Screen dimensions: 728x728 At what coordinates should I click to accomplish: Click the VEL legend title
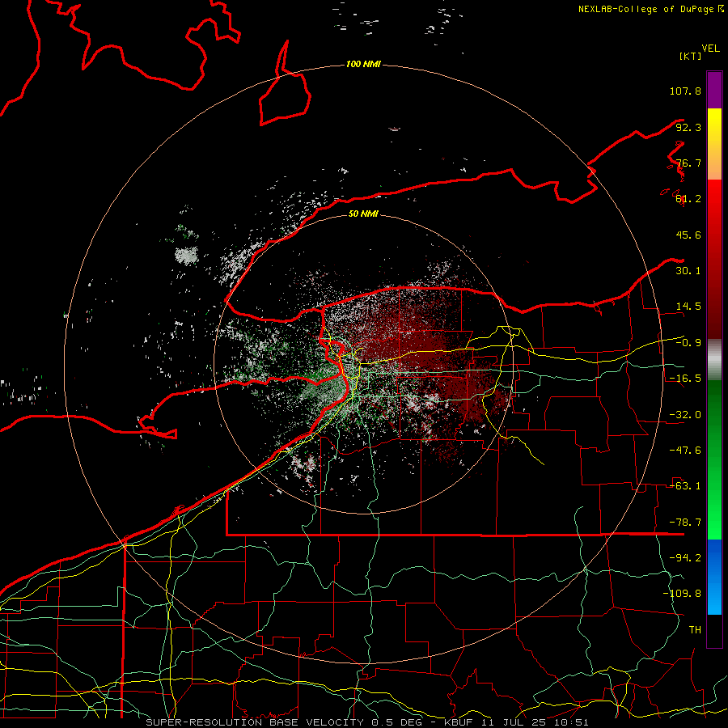point(711,49)
